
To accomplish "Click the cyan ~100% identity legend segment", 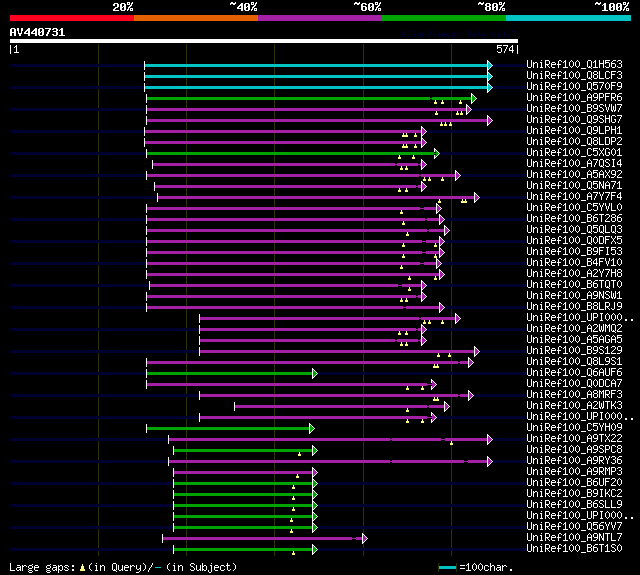I will click(x=569, y=18).
